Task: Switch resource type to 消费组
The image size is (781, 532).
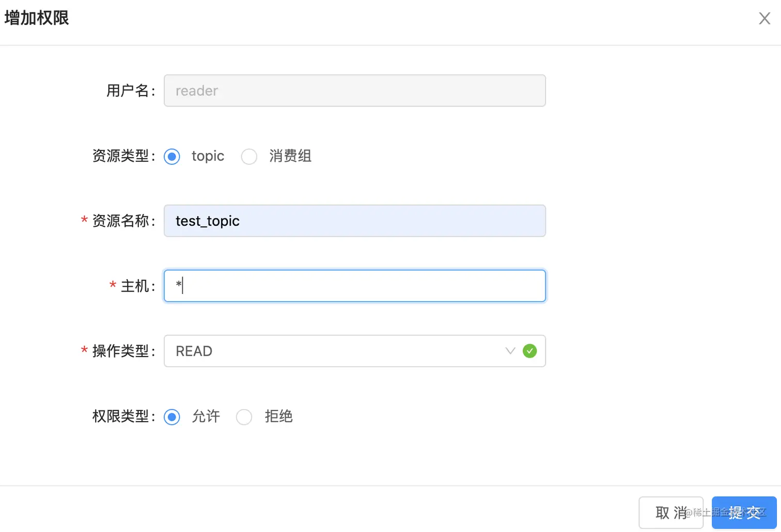Action: [249, 156]
